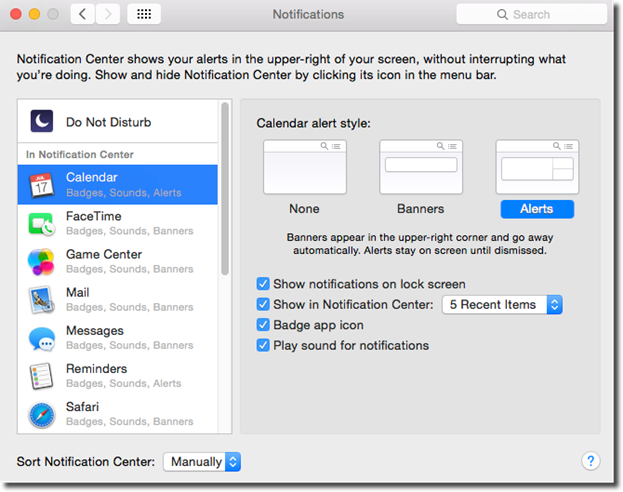Click the highlighted Alerts button
Viewport: 623px width, 492px height.
point(537,209)
